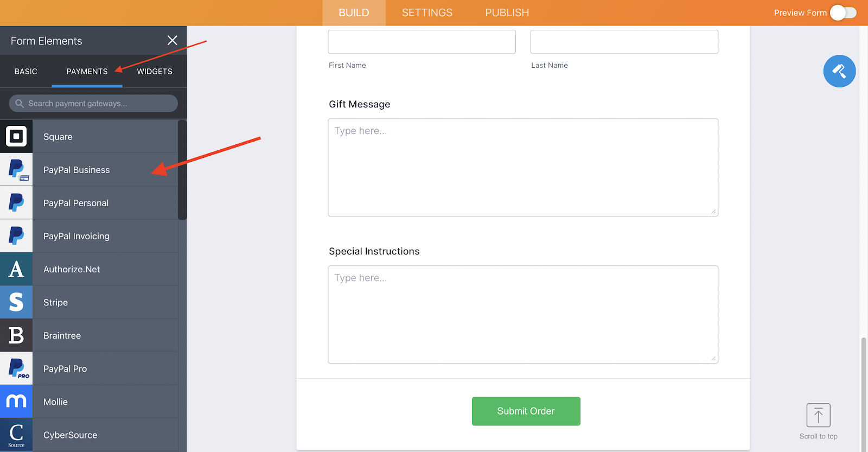Add the Braintree payment element
This screenshot has width=868, height=452.
89,335
